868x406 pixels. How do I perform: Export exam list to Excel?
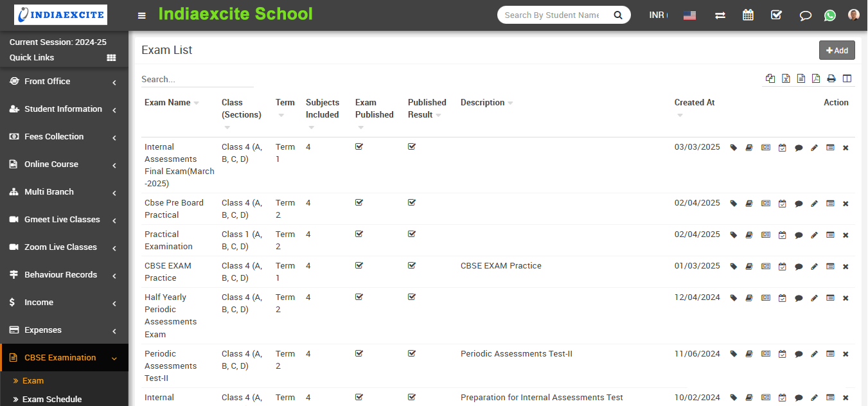(x=785, y=79)
